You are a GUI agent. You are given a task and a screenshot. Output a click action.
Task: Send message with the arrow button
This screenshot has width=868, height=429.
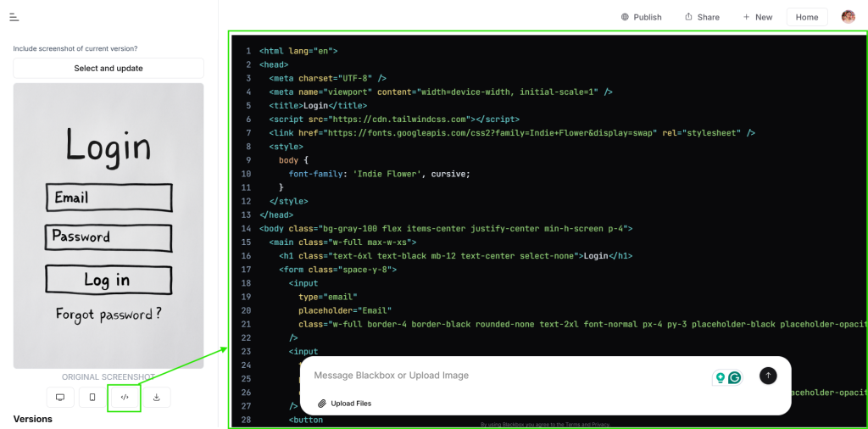pos(768,376)
